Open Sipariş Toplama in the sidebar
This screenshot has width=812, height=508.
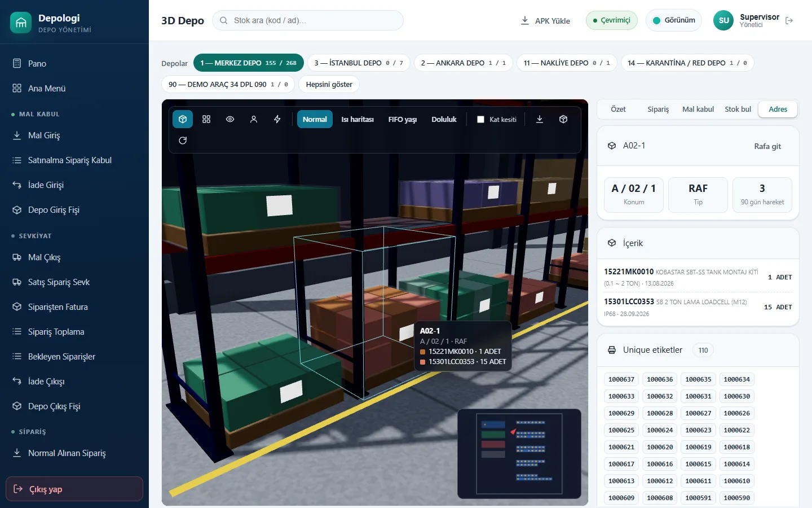(x=74, y=332)
